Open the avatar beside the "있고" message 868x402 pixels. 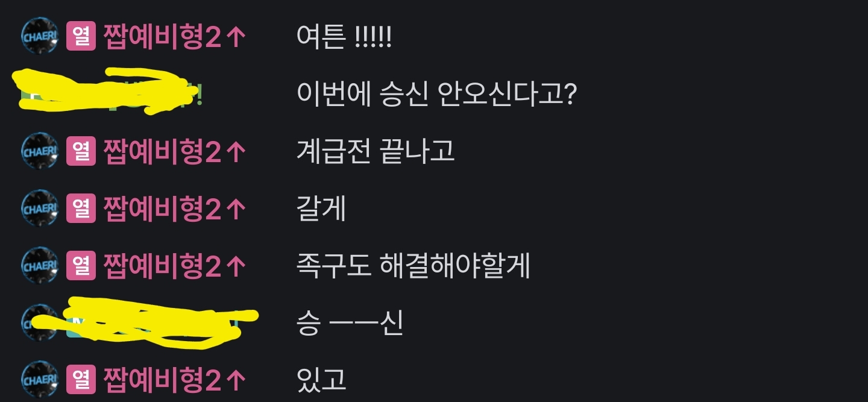(40, 379)
